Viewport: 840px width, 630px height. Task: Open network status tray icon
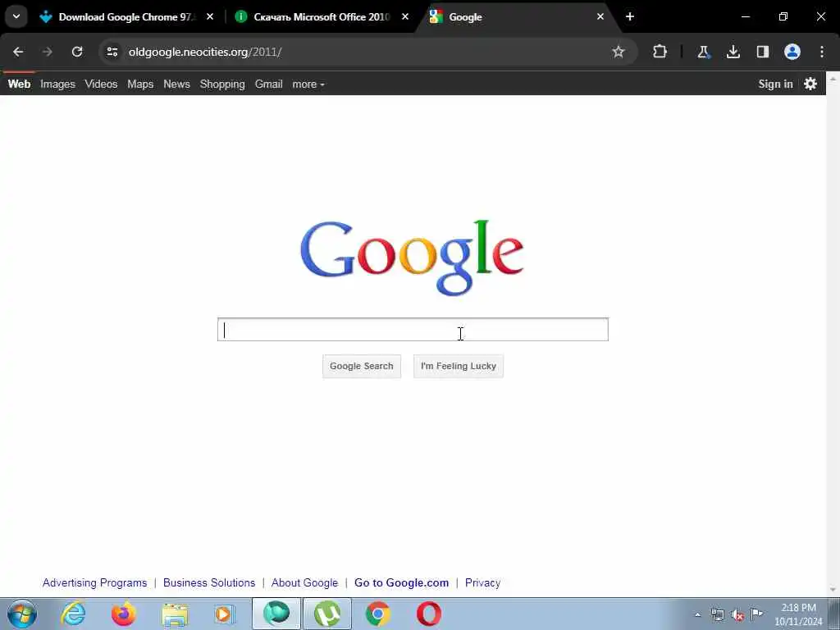pyautogui.click(x=718, y=614)
